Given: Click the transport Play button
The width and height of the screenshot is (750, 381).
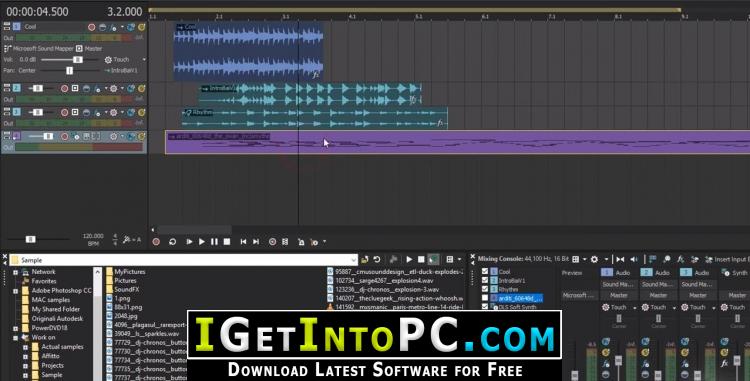Looking at the screenshot, I should (202, 242).
